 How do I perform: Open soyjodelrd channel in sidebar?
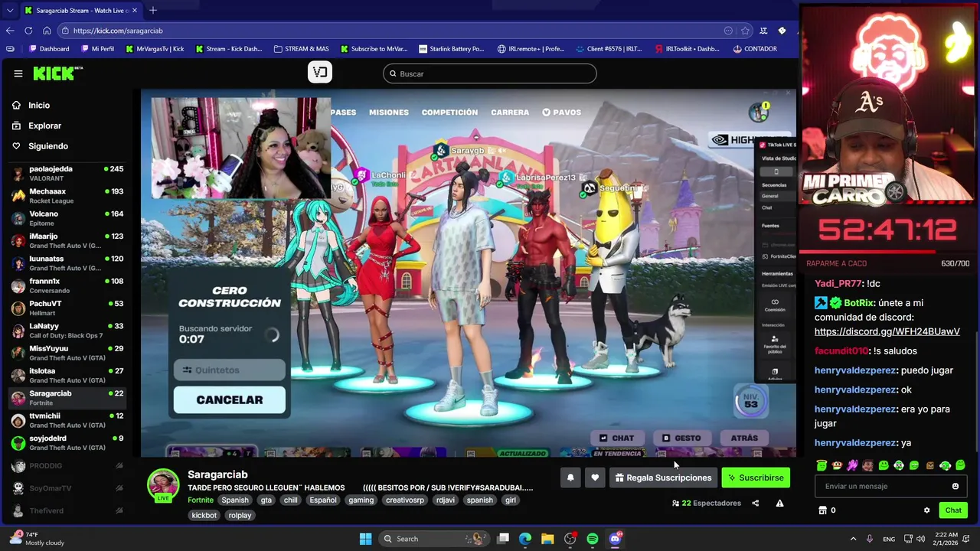[x=67, y=442]
